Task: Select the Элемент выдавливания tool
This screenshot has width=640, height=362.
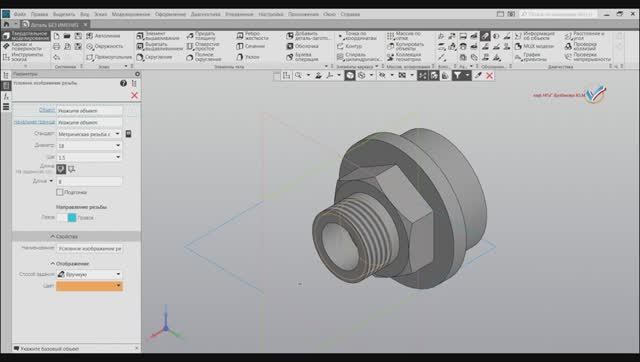Action: click(158, 36)
